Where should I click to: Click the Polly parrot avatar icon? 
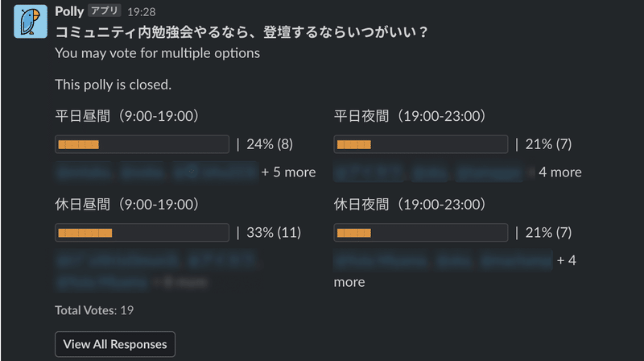pyautogui.click(x=31, y=22)
